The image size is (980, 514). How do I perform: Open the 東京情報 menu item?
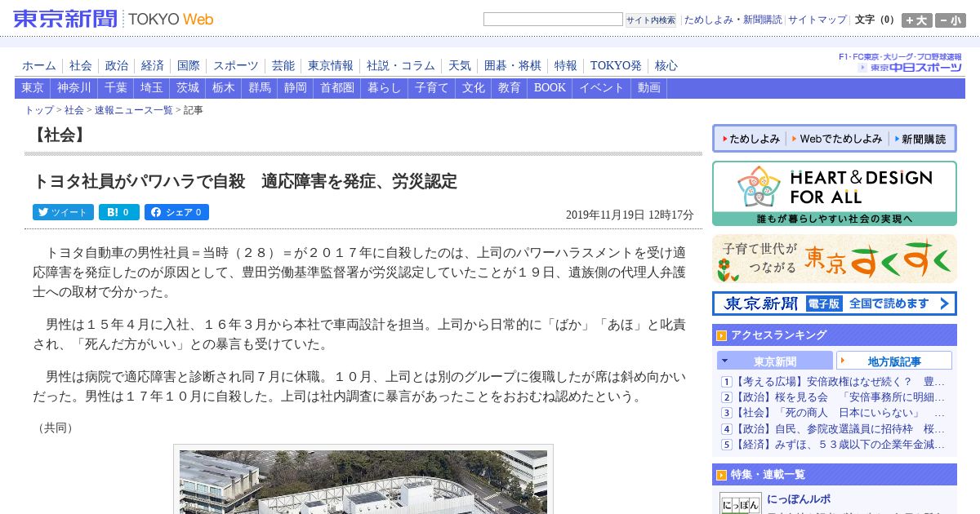coord(331,66)
